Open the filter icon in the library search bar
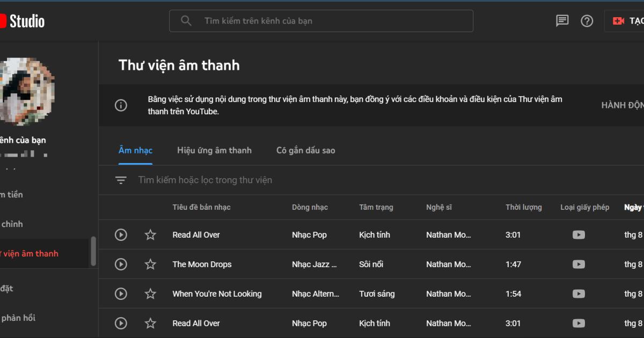 point(120,180)
